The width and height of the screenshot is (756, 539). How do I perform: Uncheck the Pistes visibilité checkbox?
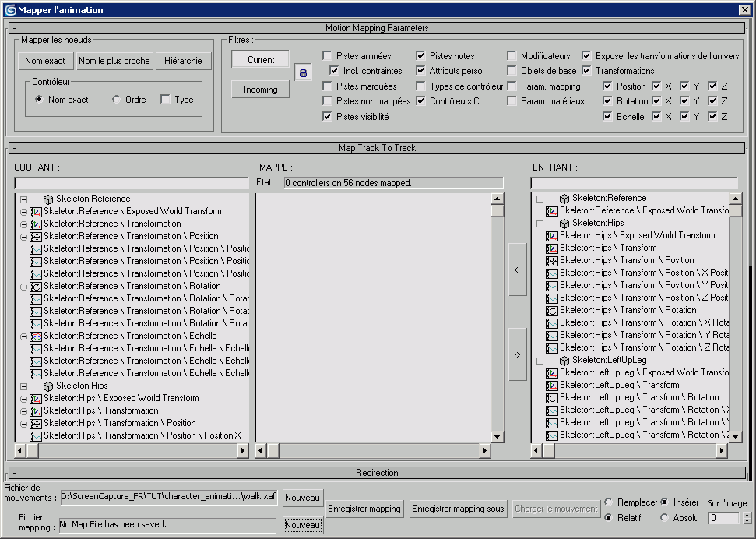click(327, 116)
